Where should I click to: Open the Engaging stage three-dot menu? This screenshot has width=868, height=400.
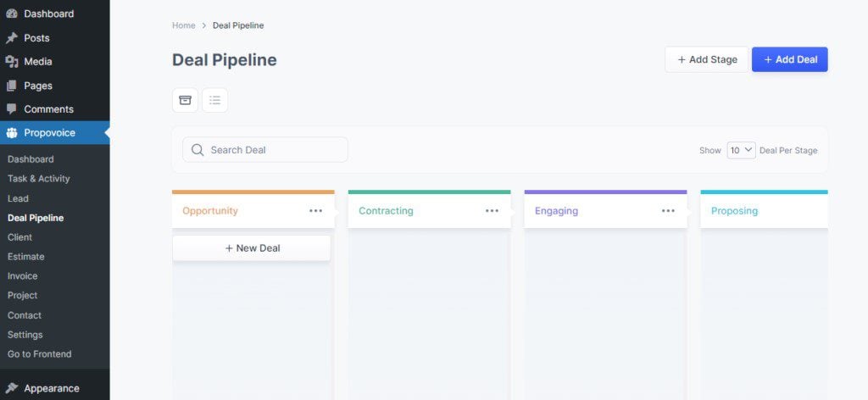click(669, 211)
